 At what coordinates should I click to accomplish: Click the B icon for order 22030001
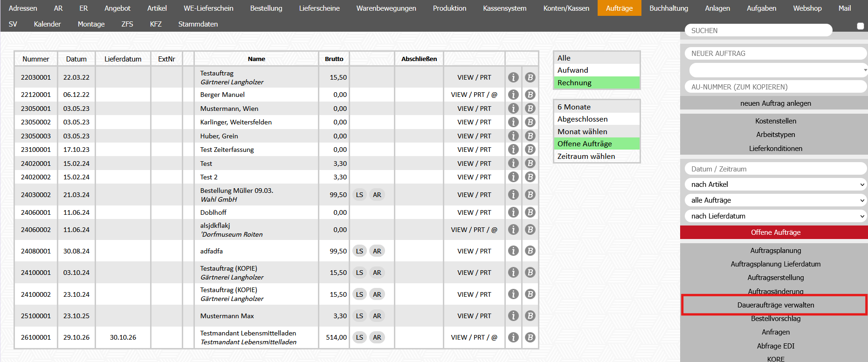530,77
